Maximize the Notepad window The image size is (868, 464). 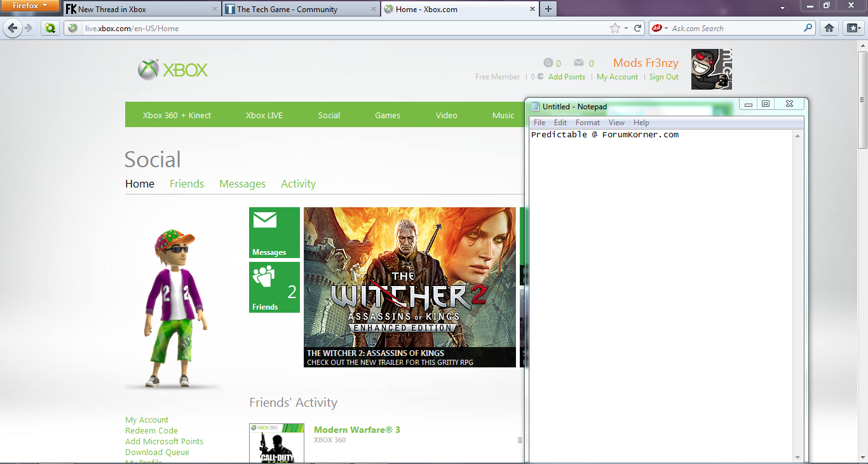pyautogui.click(x=766, y=104)
